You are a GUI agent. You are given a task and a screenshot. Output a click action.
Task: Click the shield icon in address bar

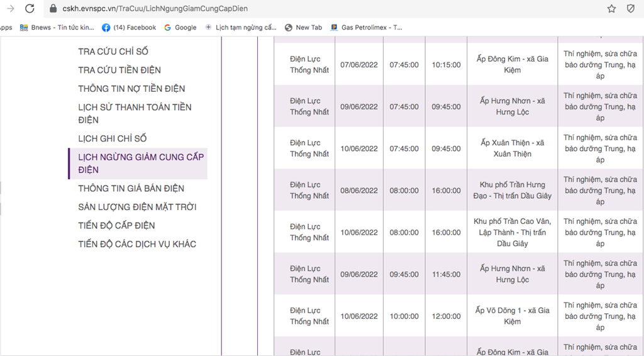[x=631, y=9]
